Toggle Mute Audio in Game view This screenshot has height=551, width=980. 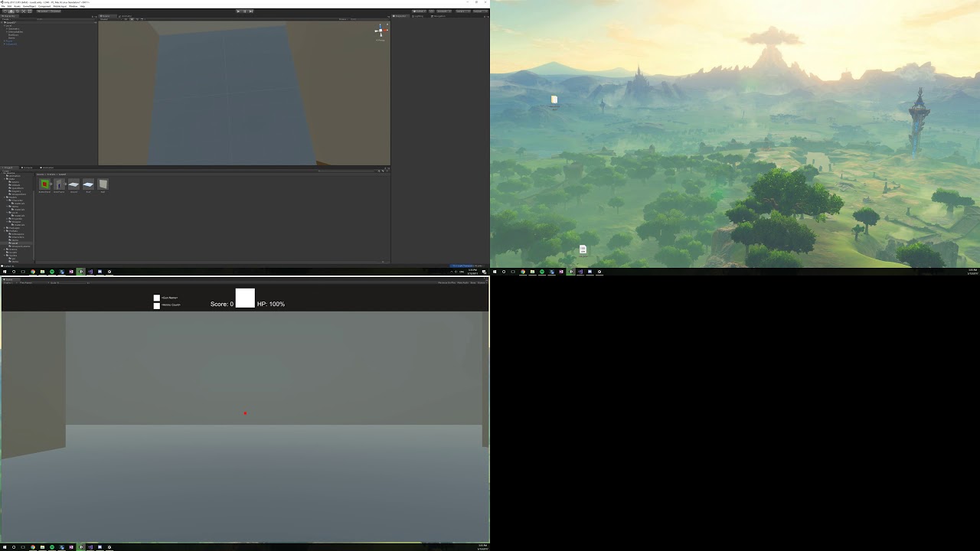tap(463, 283)
